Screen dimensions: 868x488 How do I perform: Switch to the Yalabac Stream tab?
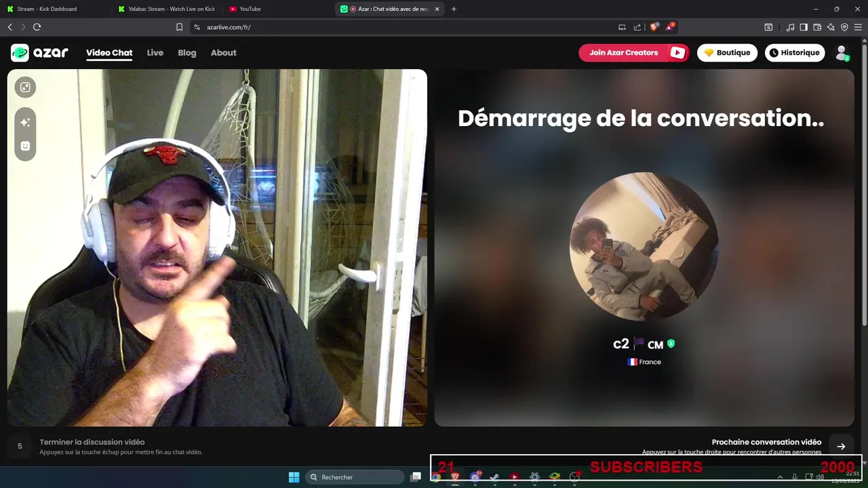[x=166, y=9]
